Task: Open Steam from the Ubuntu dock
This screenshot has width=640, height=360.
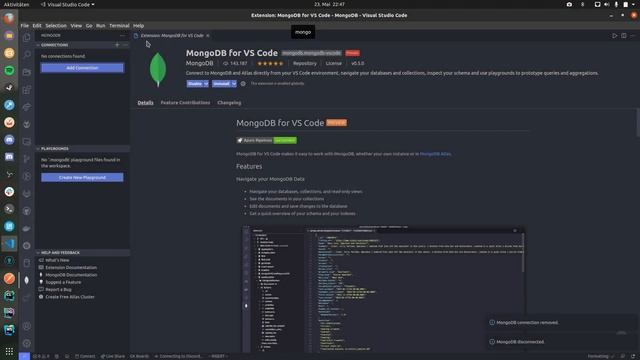Action: [x=9, y=87]
